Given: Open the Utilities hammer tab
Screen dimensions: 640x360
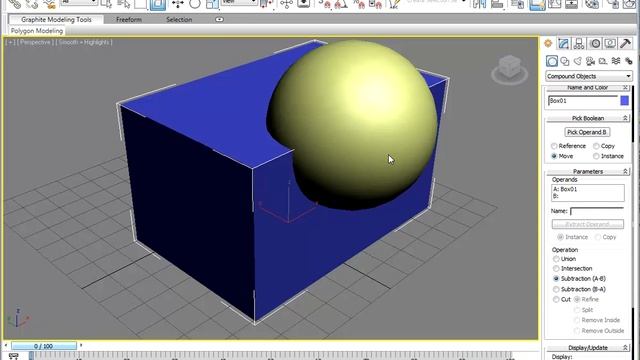Looking at the screenshot, I should [x=625, y=43].
